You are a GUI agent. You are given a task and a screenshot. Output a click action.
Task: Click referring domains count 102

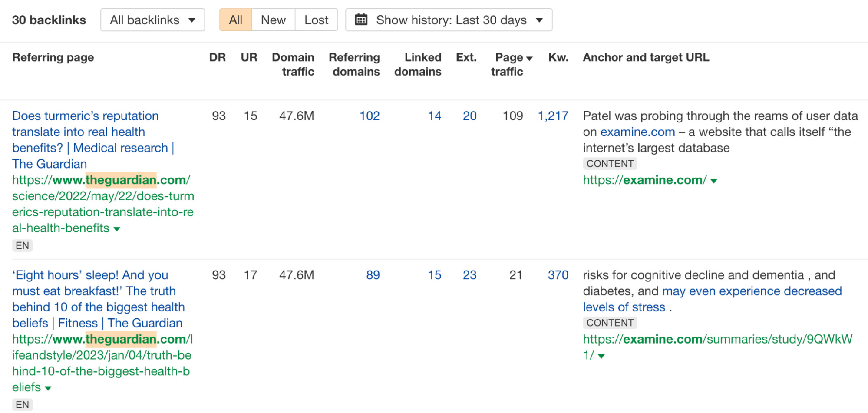369,116
